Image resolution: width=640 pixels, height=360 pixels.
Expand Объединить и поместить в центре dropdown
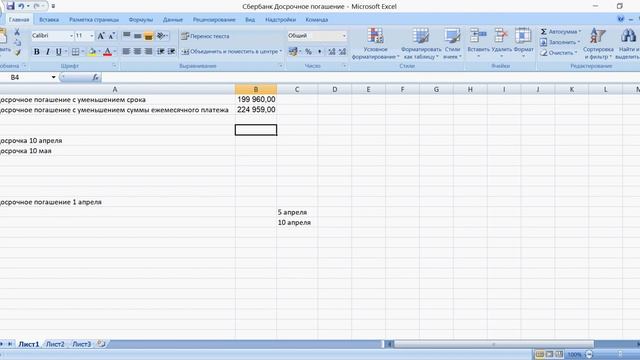(281, 51)
